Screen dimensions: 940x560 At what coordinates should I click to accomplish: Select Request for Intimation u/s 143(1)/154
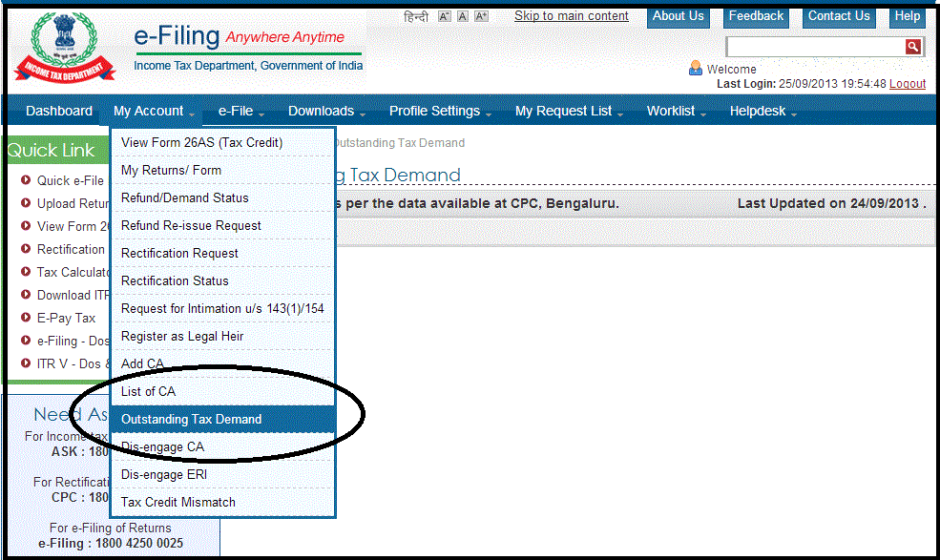tap(222, 308)
